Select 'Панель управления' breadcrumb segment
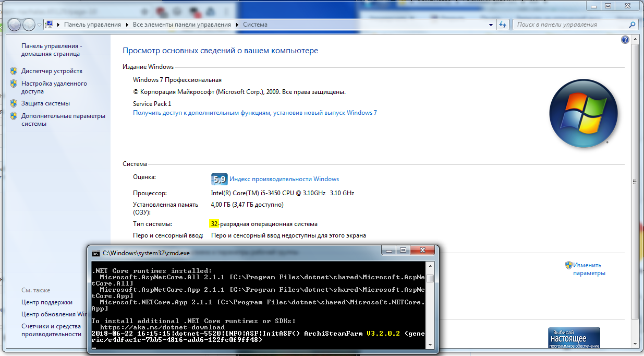Viewport: 644px width, 356px height. tap(92, 25)
